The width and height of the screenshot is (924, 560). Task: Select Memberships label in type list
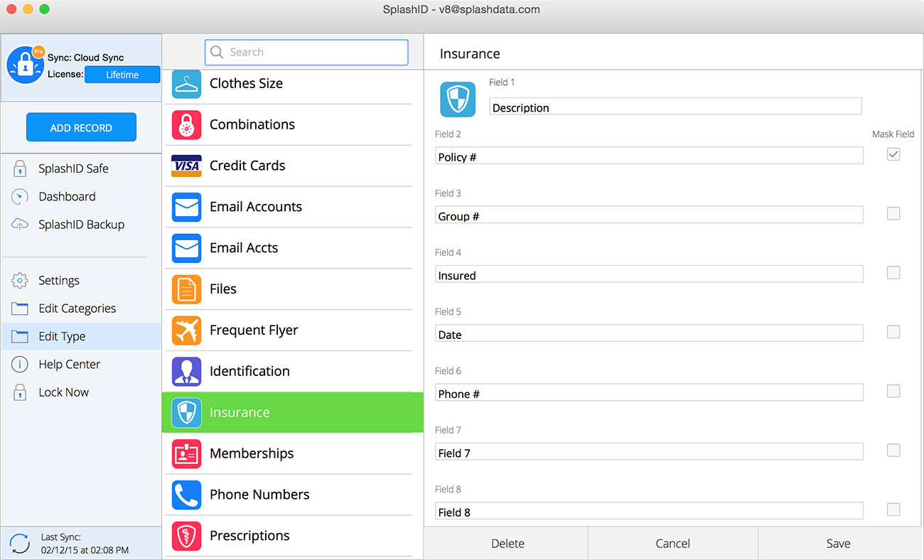click(x=252, y=454)
